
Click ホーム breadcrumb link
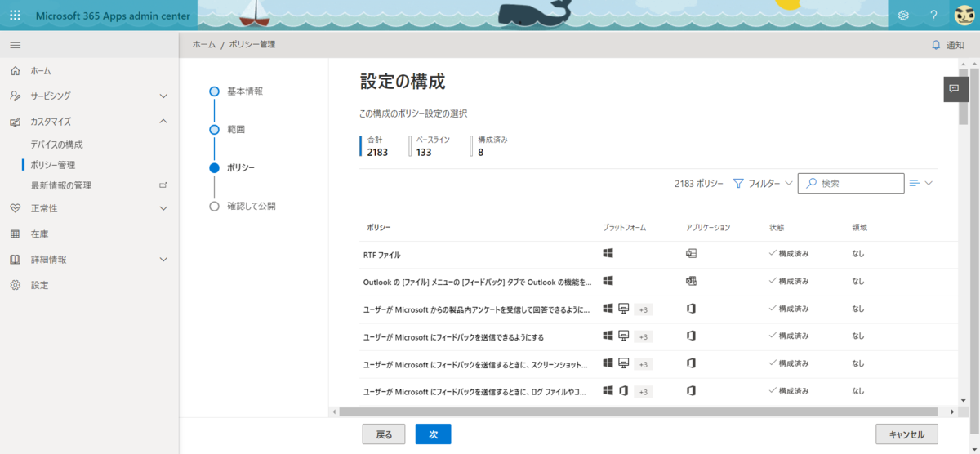(204, 45)
